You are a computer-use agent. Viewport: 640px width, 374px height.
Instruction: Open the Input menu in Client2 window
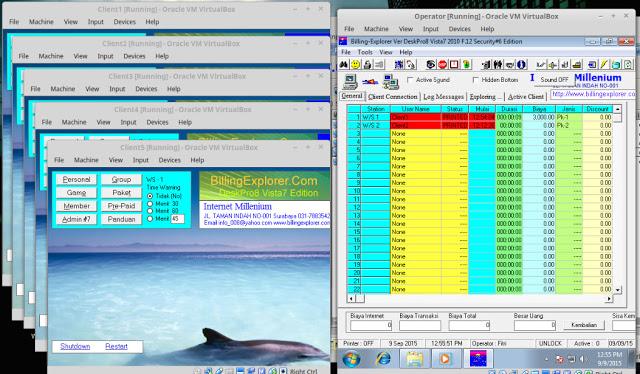105,56
